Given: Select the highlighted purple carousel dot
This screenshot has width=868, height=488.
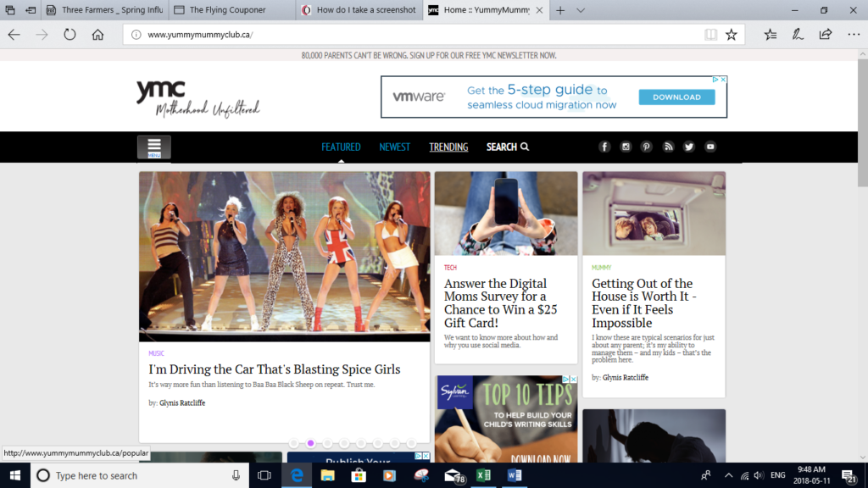Looking at the screenshot, I should [310, 443].
